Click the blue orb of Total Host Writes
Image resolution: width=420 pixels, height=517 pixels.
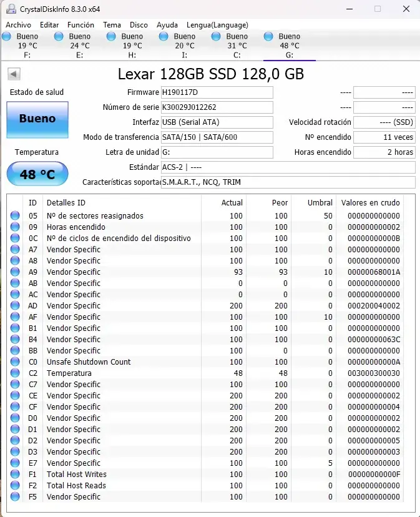[x=15, y=474]
